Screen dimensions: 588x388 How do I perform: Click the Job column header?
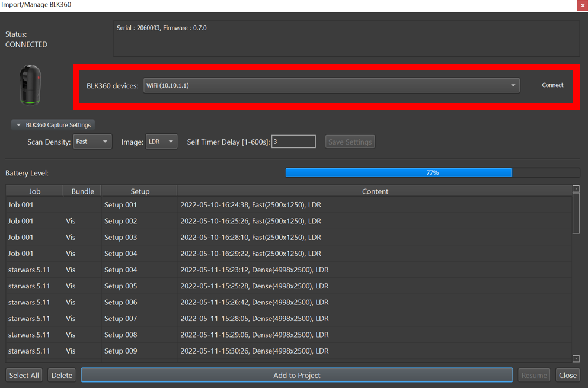[34, 191]
